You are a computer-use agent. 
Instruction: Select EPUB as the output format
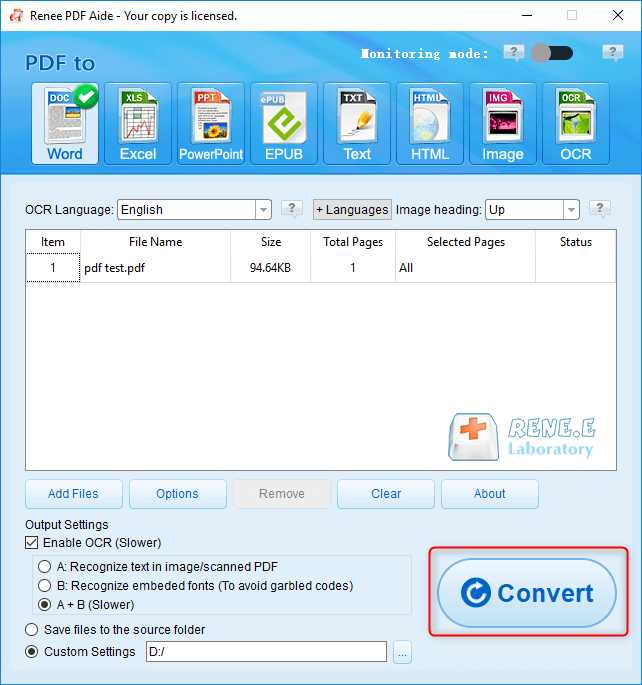(x=284, y=123)
